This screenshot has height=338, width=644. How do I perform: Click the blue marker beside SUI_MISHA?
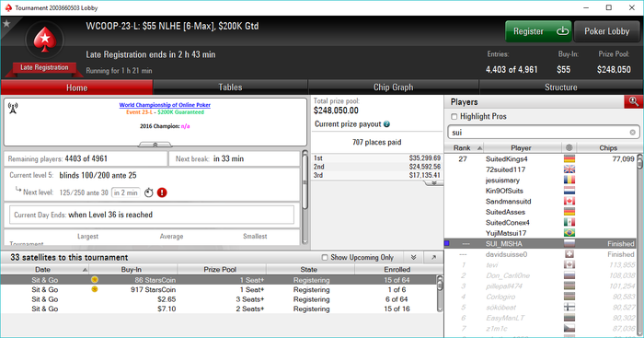pyautogui.click(x=447, y=243)
